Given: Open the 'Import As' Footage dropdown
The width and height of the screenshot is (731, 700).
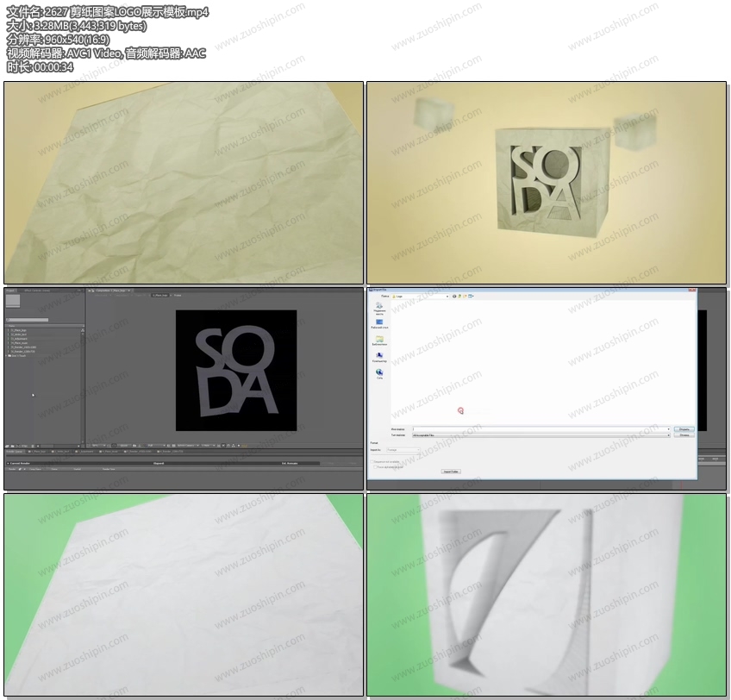Looking at the screenshot, I should (403, 449).
